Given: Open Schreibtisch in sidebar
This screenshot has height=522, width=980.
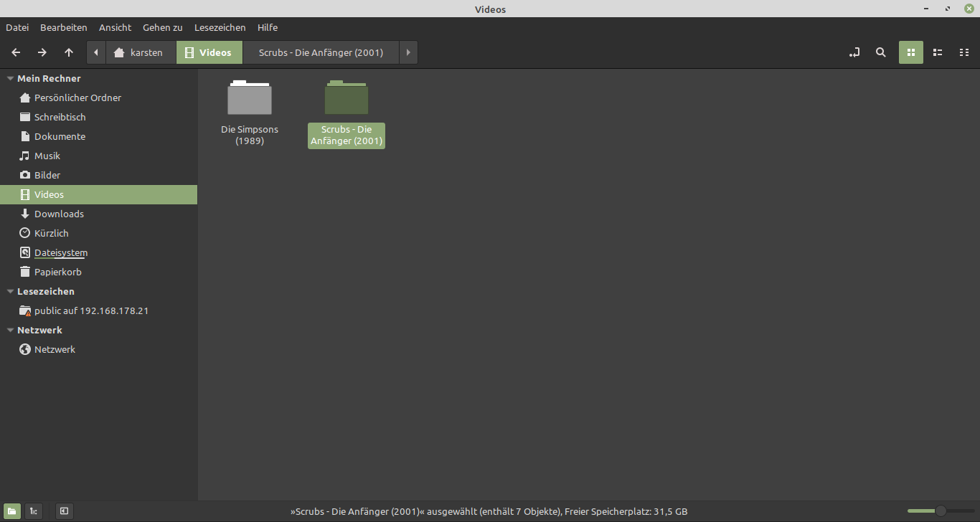Looking at the screenshot, I should tap(98, 117).
